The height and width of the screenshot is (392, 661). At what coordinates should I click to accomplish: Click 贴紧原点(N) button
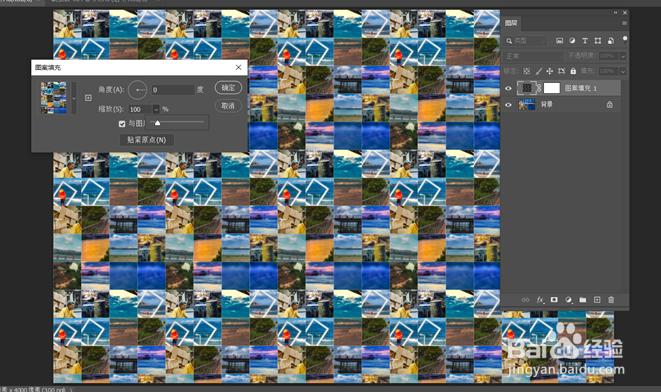tap(146, 140)
